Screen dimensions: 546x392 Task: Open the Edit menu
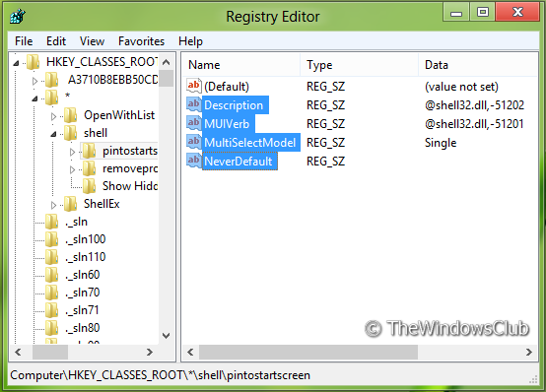[x=56, y=41]
